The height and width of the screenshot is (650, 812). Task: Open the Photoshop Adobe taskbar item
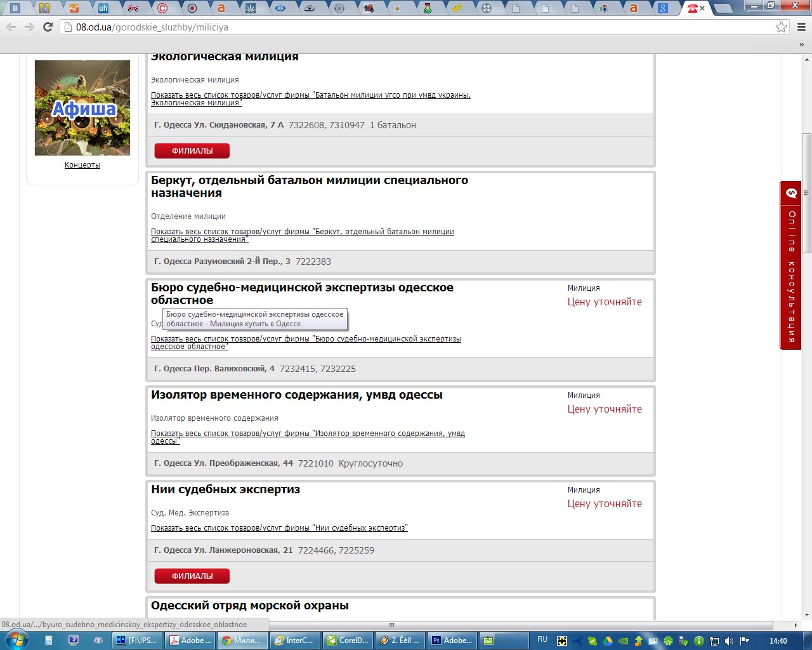[x=452, y=640]
